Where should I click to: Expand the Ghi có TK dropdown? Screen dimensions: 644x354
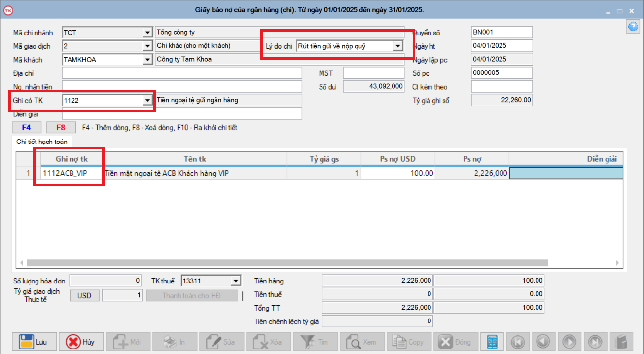point(147,100)
